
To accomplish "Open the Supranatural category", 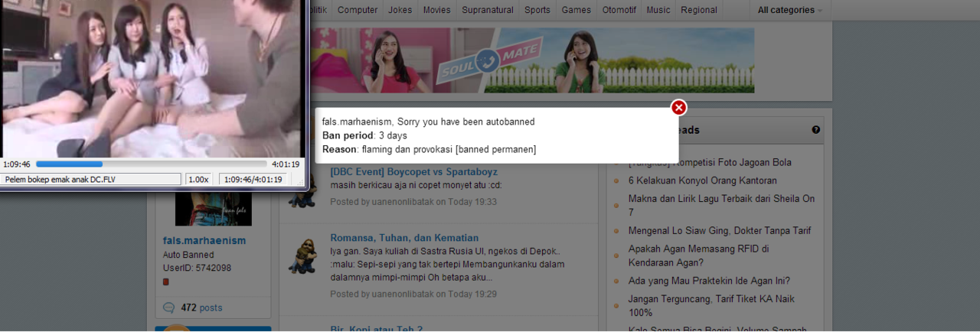I will [488, 10].
